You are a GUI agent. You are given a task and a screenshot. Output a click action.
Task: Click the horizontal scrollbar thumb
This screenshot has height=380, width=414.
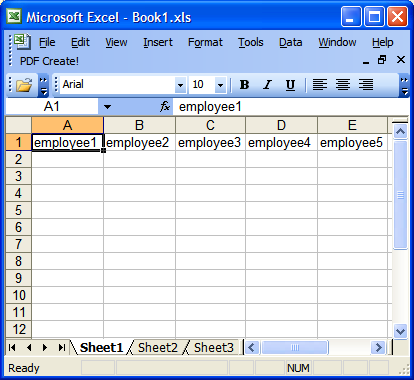295,348
